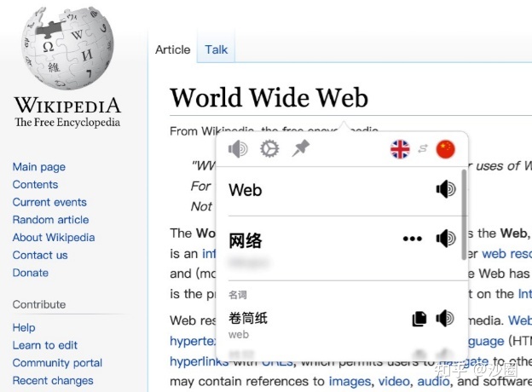
Task: Click the video link in article
Action: pos(394,382)
